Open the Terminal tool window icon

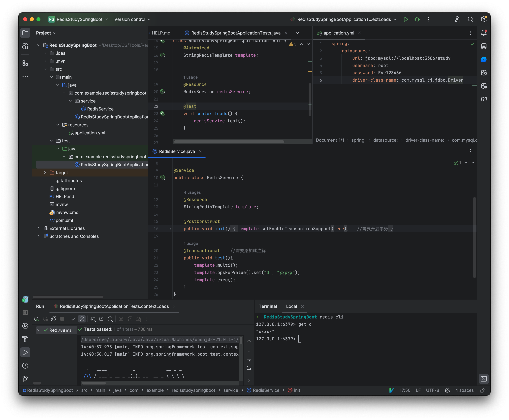click(x=484, y=379)
